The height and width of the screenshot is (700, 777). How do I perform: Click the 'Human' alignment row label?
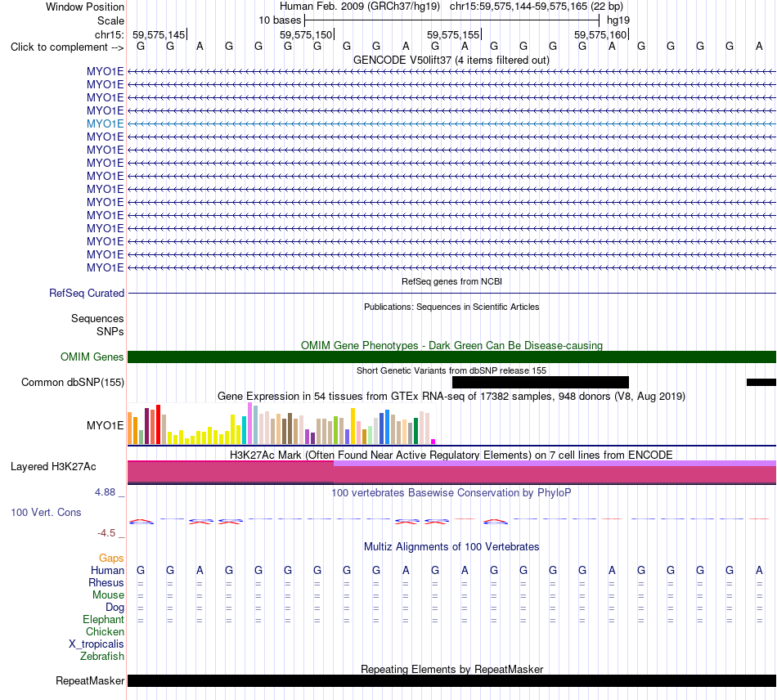point(107,570)
